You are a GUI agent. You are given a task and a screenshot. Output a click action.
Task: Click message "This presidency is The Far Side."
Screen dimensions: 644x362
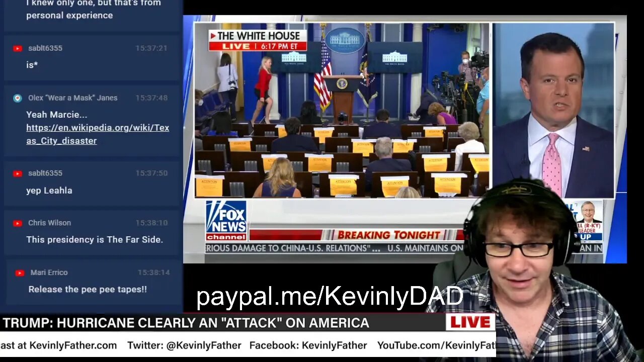pyautogui.click(x=95, y=240)
